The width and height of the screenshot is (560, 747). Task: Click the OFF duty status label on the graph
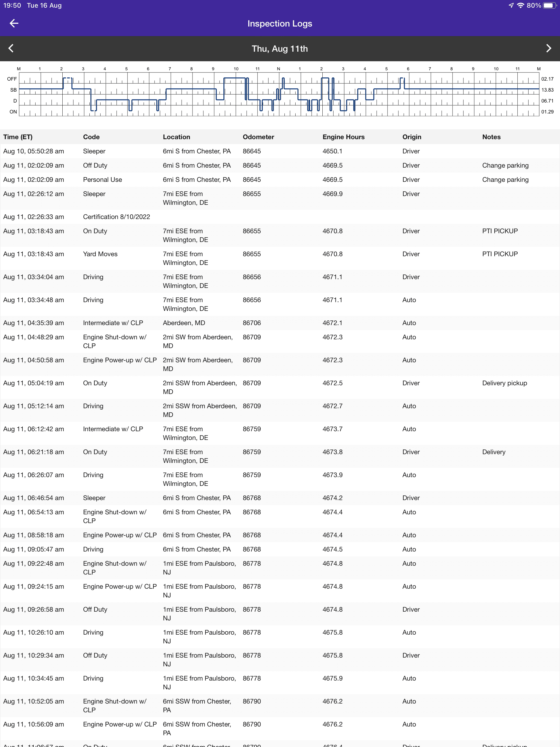click(12, 79)
